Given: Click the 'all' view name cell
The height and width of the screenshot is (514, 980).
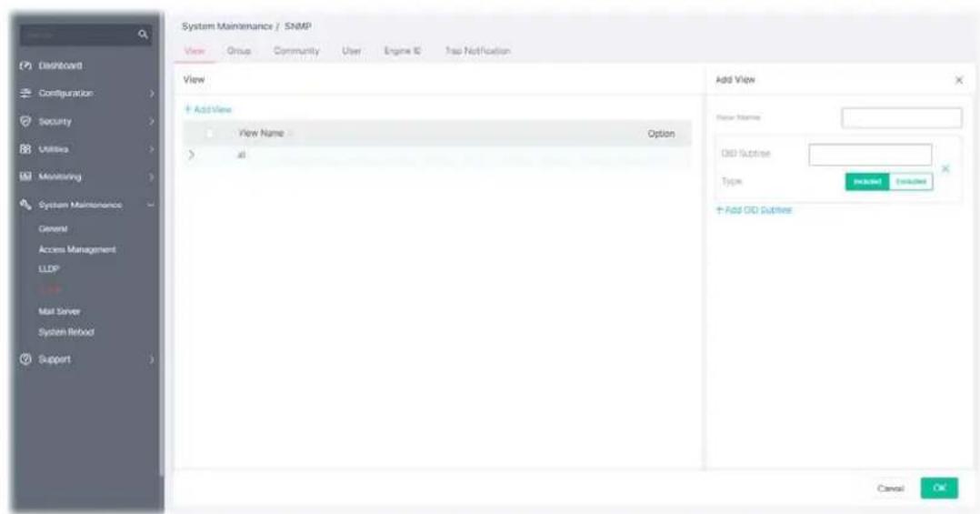Looking at the screenshot, I should pos(241,155).
